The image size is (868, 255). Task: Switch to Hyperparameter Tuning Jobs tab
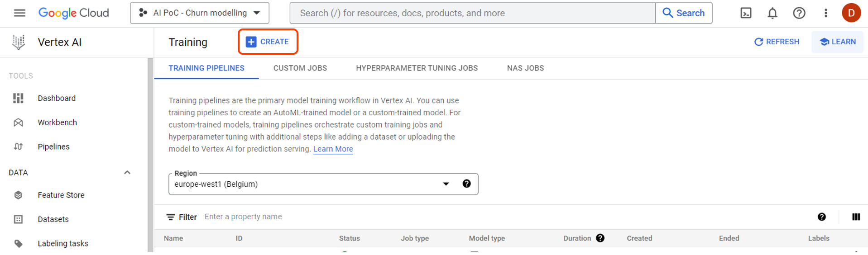(x=417, y=68)
